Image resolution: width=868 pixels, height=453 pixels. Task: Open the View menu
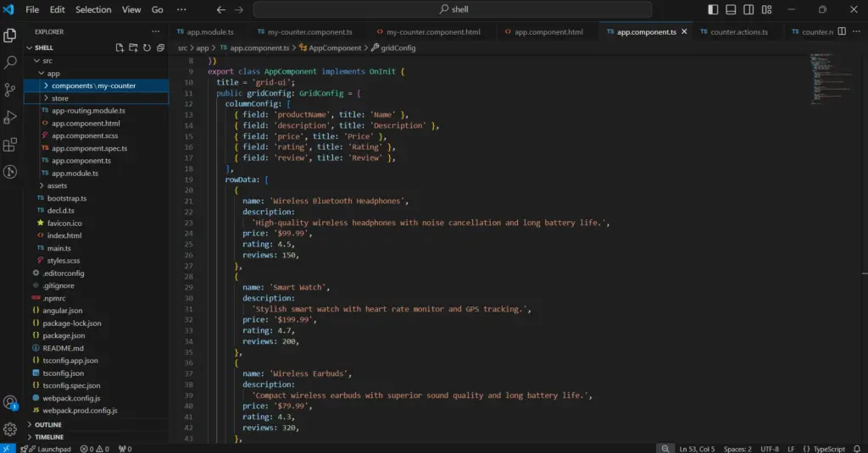[x=131, y=9]
